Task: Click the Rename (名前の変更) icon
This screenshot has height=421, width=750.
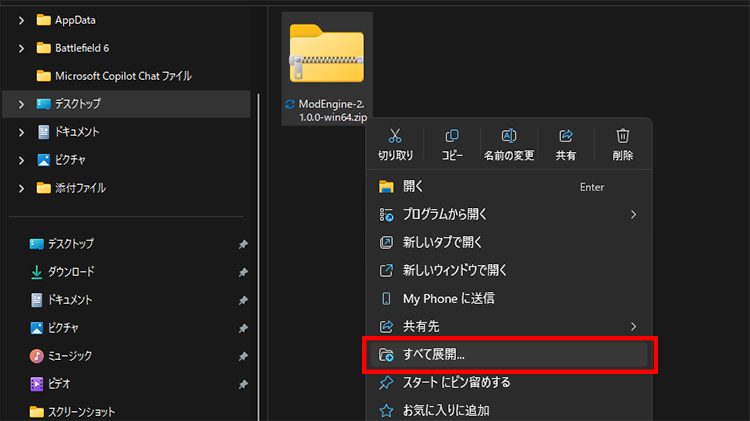Action: pos(508,136)
